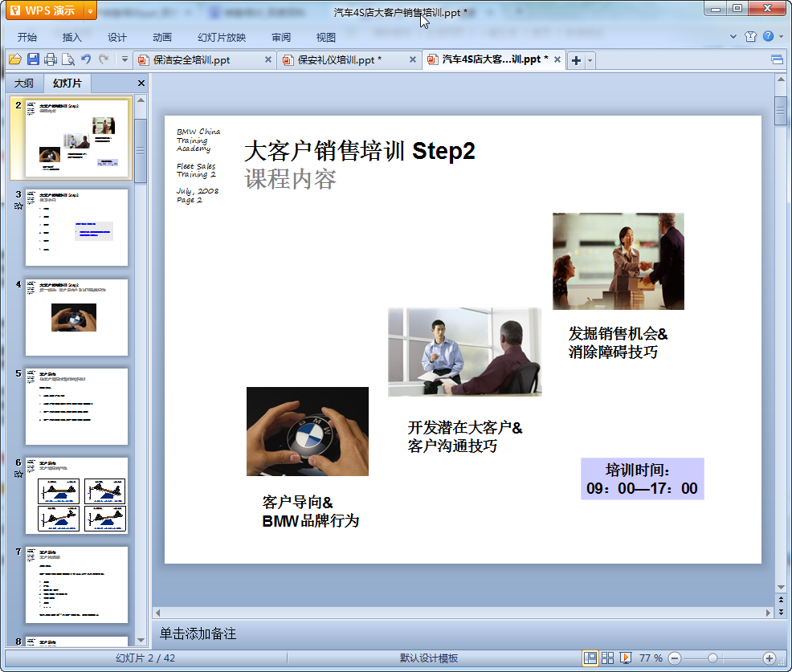792x672 pixels.
Task: Click animation star icon beside slide 6
Action: (18, 474)
